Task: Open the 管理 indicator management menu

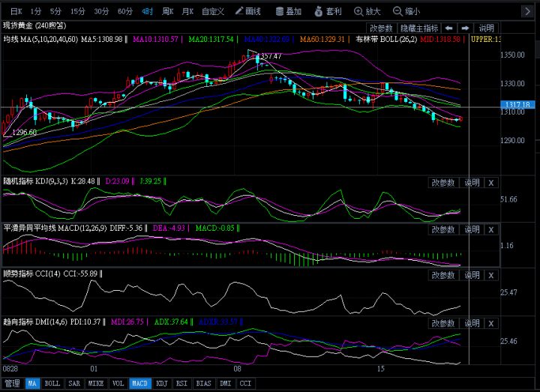Action: pos(12,383)
